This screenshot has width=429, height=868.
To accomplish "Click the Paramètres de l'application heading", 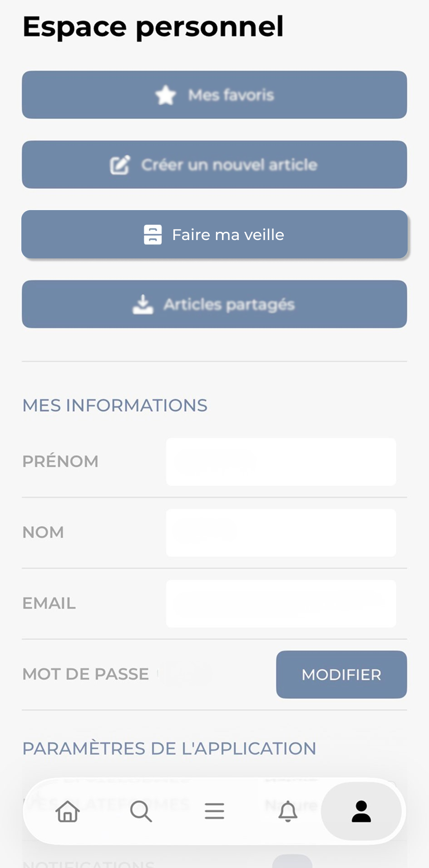I will pyautogui.click(x=169, y=748).
